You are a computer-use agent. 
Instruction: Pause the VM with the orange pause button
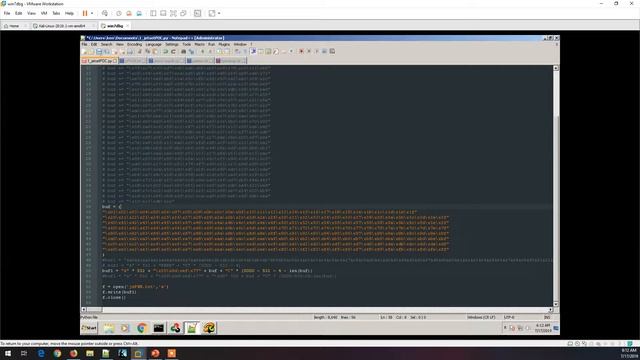85,13
